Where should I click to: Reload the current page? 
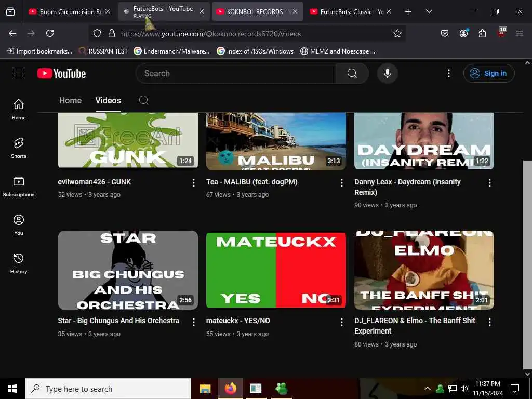coord(50,33)
